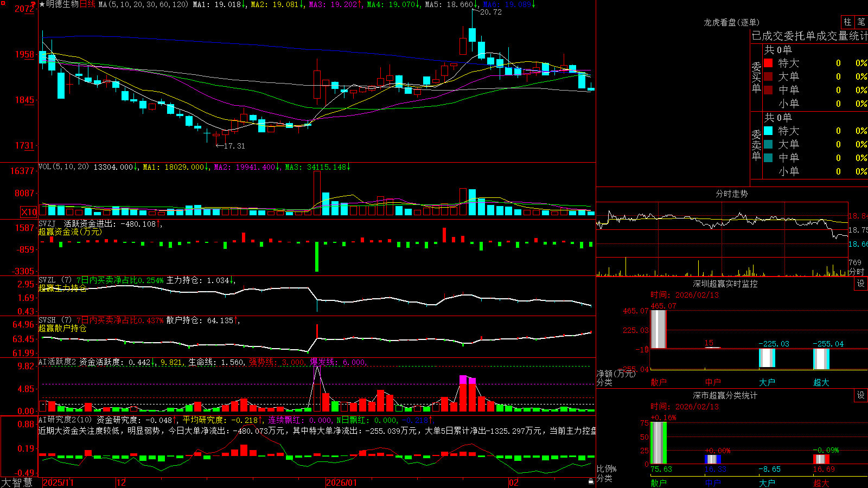
Task: Click 超大 label under 深圳超赢实时监控 chart
Action: click(x=821, y=382)
